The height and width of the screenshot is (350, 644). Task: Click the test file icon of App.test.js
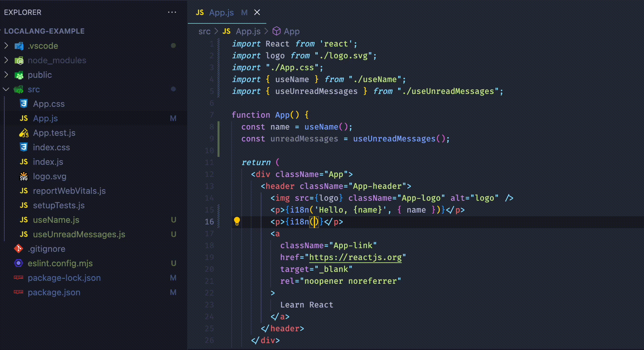(x=24, y=133)
